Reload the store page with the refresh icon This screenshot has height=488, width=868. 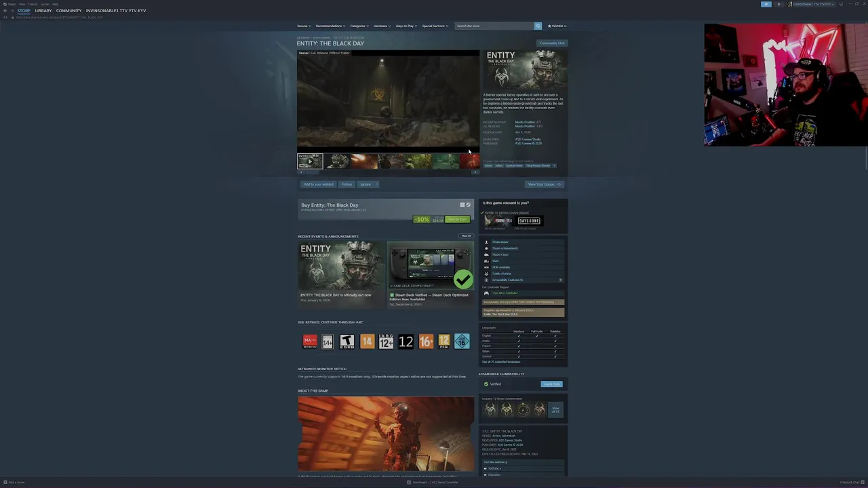[5, 17]
